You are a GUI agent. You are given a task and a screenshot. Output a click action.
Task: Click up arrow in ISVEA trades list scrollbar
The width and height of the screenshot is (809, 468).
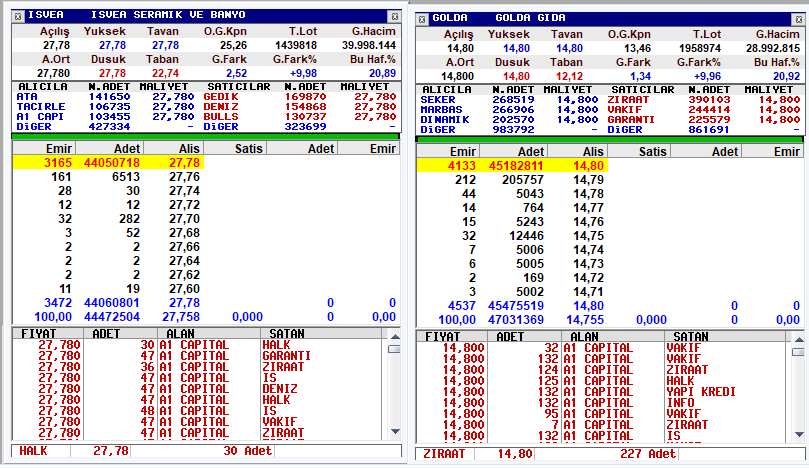pyautogui.click(x=395, y=336)
